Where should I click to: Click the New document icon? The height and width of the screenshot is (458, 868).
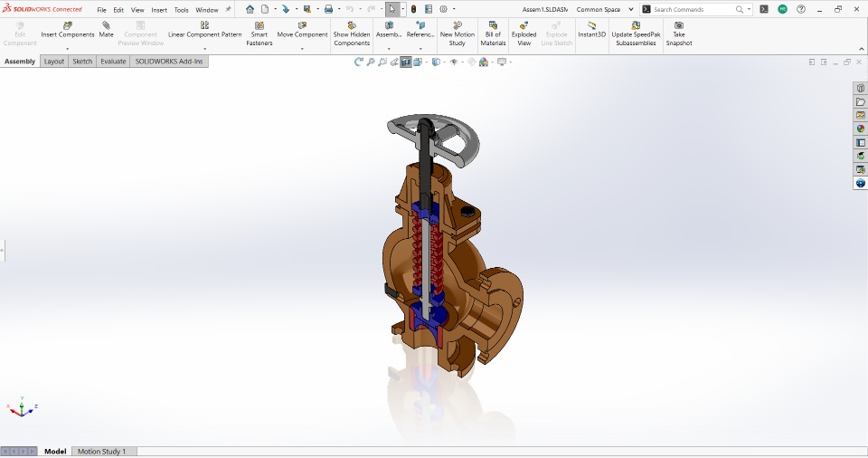point(265,9)
